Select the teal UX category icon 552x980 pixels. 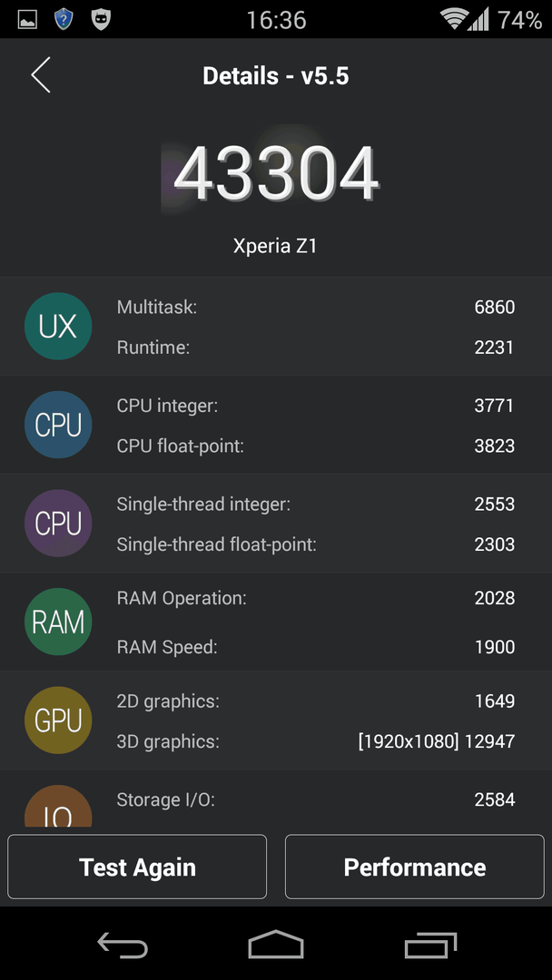point(58,327)
